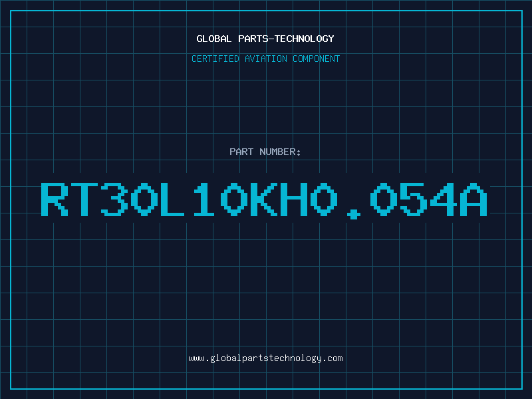
Task: Click the GLOBAL PARTS-TECHNOLOGY heading
Action: (x=265, y=39)
